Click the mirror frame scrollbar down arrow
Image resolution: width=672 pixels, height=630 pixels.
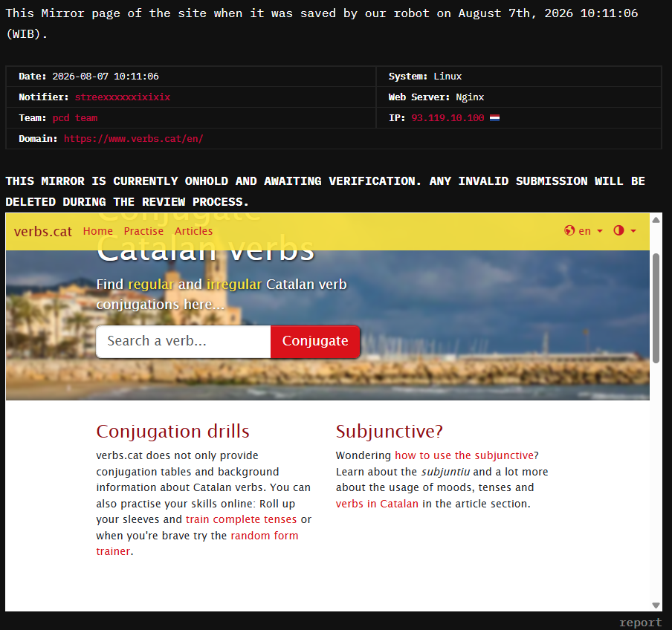(x=656, y=605)
